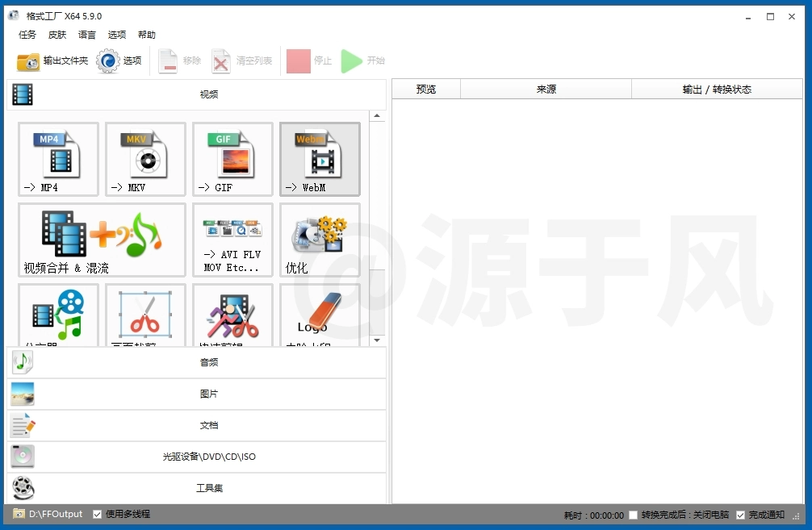Click the 清空列表 toolbar button
The image size is (812, 530).
(242, 61)
